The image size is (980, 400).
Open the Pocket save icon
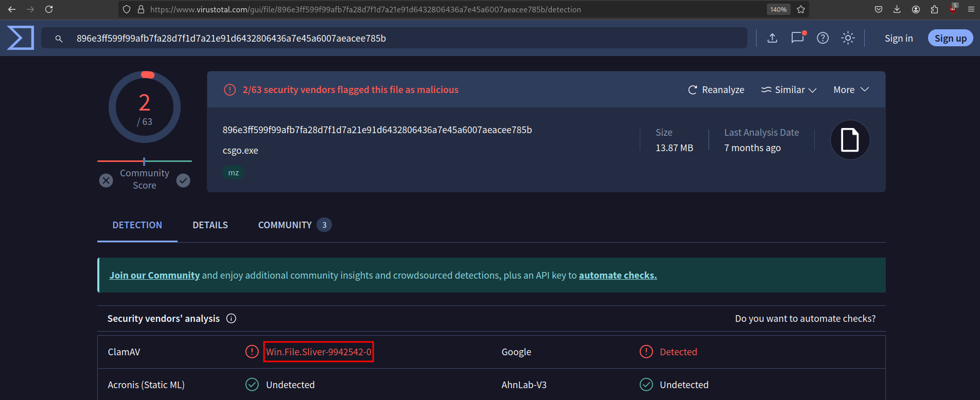[879, 9]
